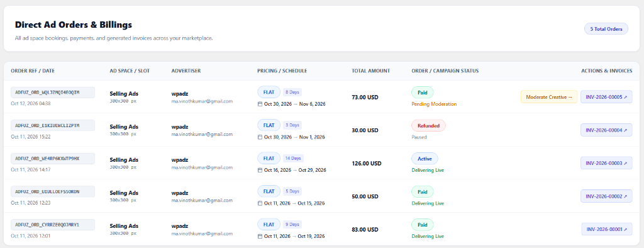Click the Direct Ad Orders & Billings heading
This screenshot has height=248, width=644.
[74, 25]
